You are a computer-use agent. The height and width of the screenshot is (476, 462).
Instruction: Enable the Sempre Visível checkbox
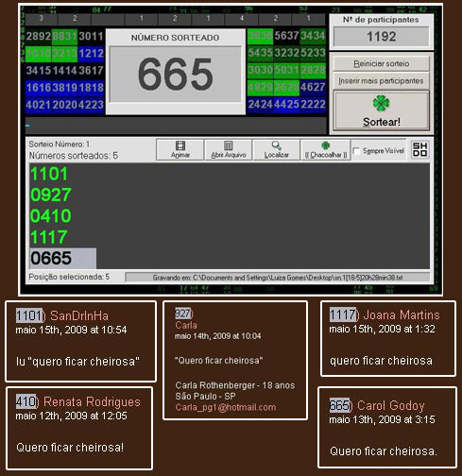point(356,151)
